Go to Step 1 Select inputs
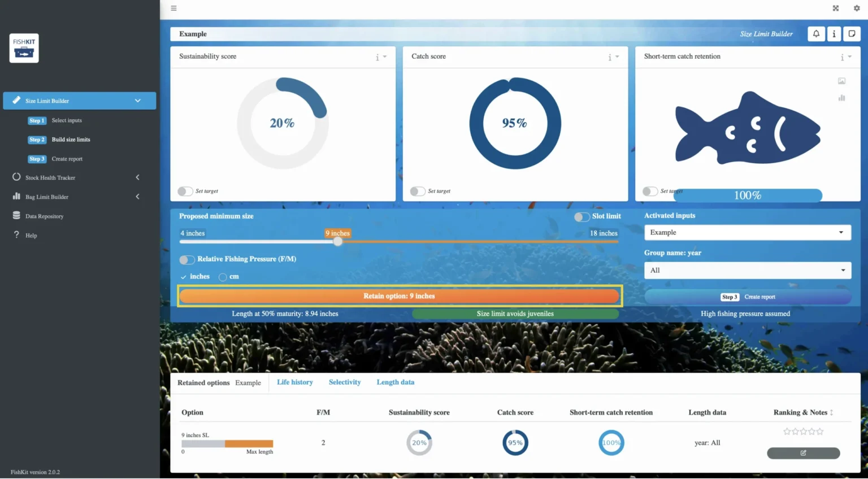This screenshot has height=479, width=868. pos(55,120)
